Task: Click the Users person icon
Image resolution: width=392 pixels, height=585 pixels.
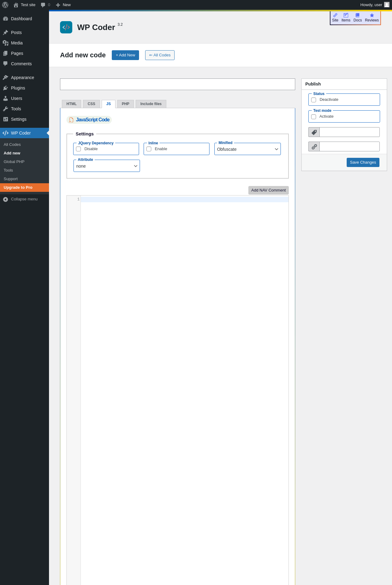Action: pyautogui.click(x=6, y=98)
